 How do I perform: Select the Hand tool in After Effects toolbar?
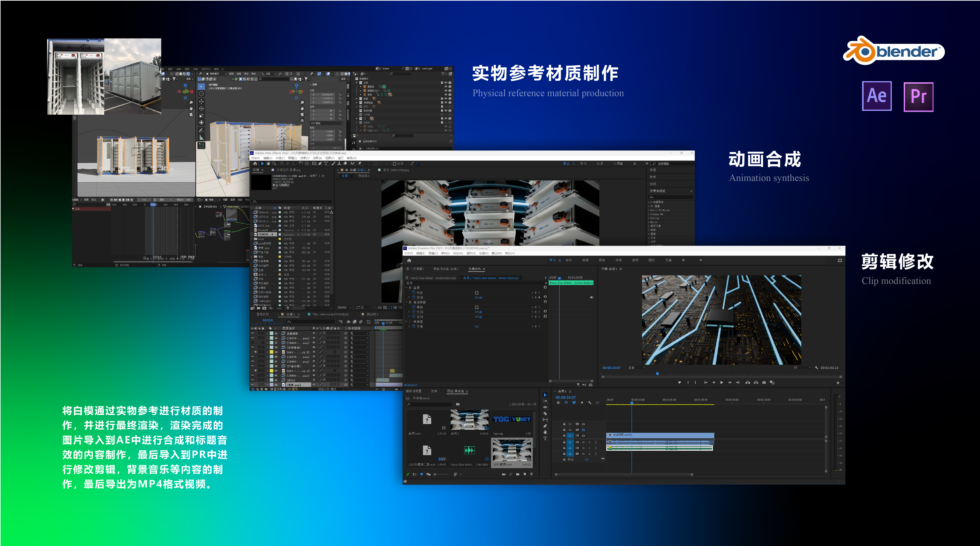pos(269,164)
